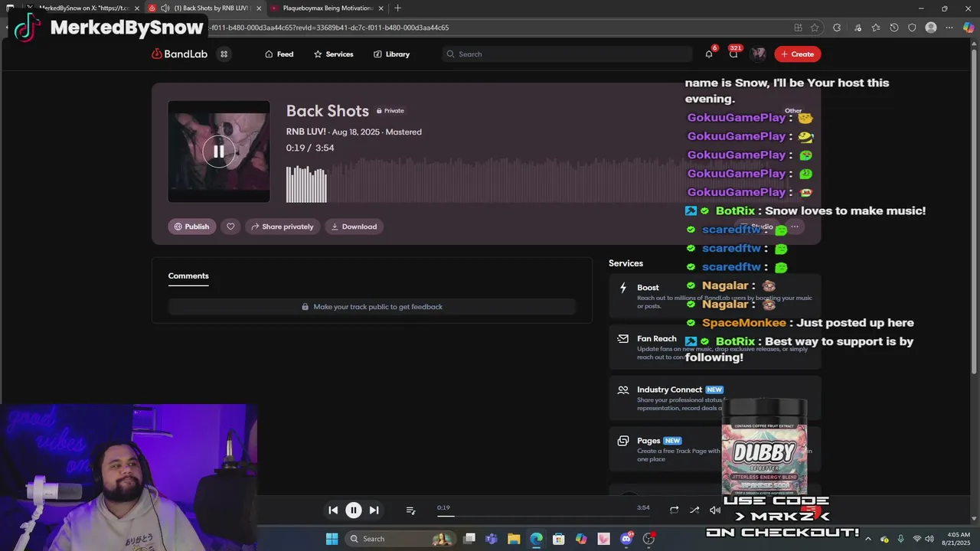Click the Publish button
This screenshot has width=980, height=551.
click(191, 227)
